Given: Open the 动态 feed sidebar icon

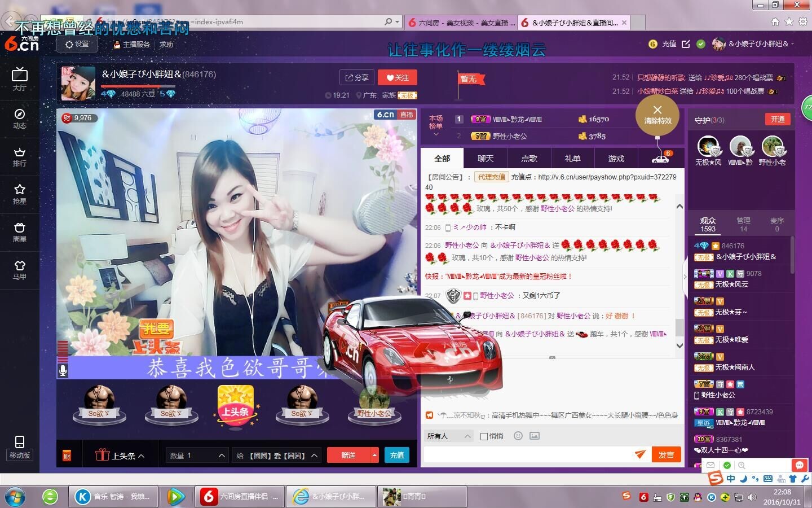Looking at the screenshot, I should (x=19, y=119).
